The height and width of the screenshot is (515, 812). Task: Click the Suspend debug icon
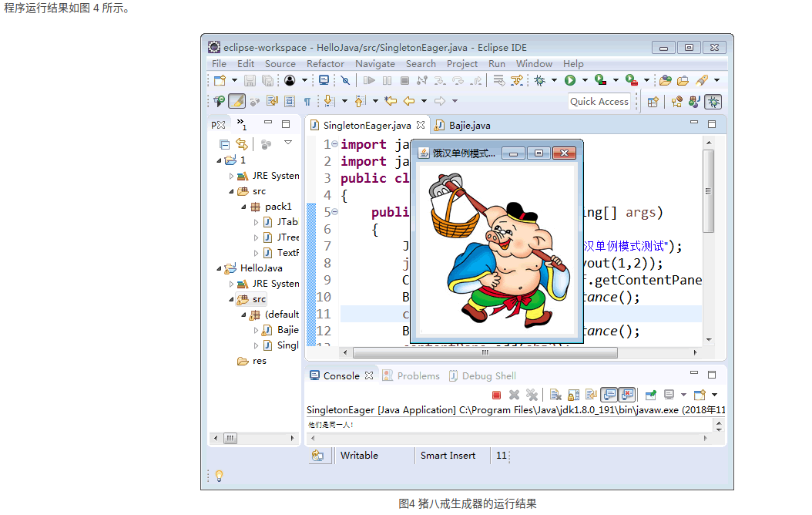coord(388,80)
